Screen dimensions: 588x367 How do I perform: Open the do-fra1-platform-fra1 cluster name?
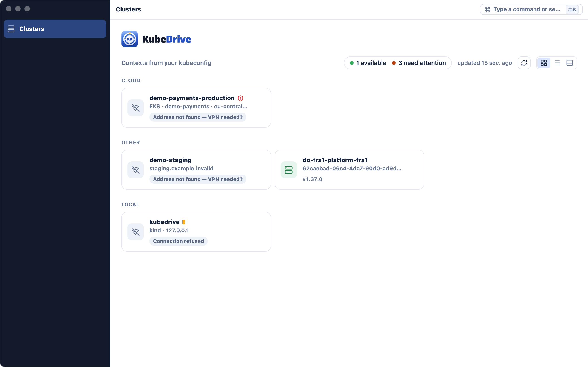click(335, 160)
